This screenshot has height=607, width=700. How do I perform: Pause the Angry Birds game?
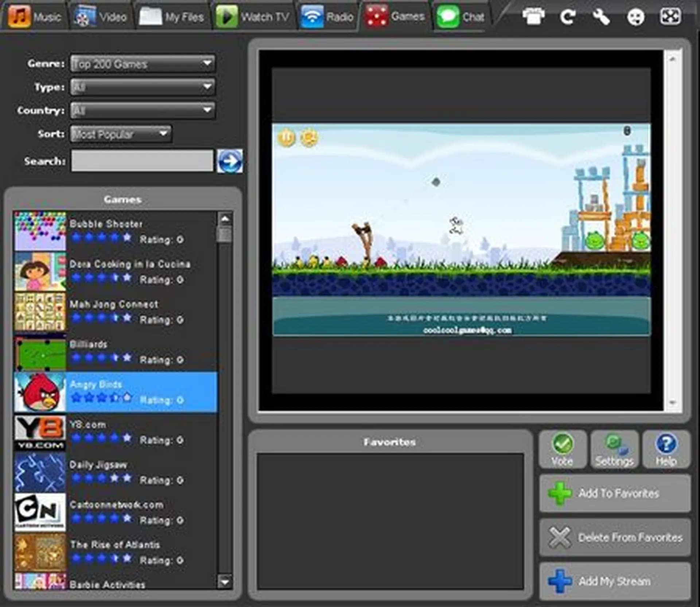(286, 138)
